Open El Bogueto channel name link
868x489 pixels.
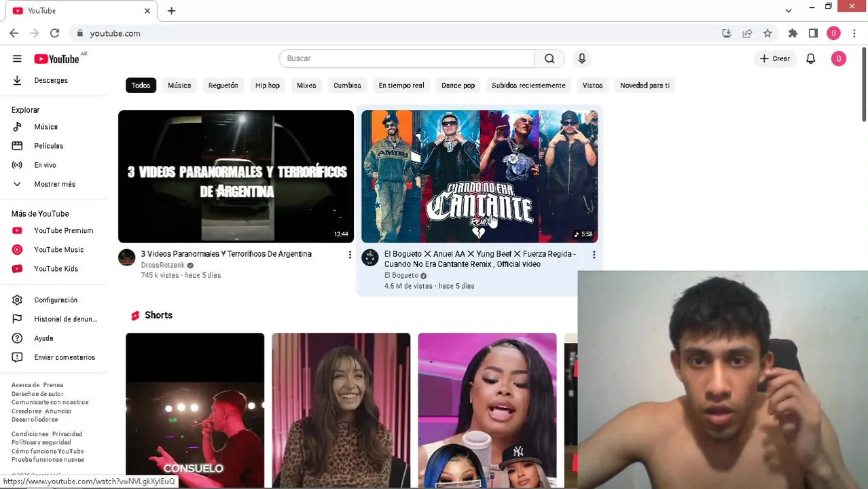click(401, 275)
